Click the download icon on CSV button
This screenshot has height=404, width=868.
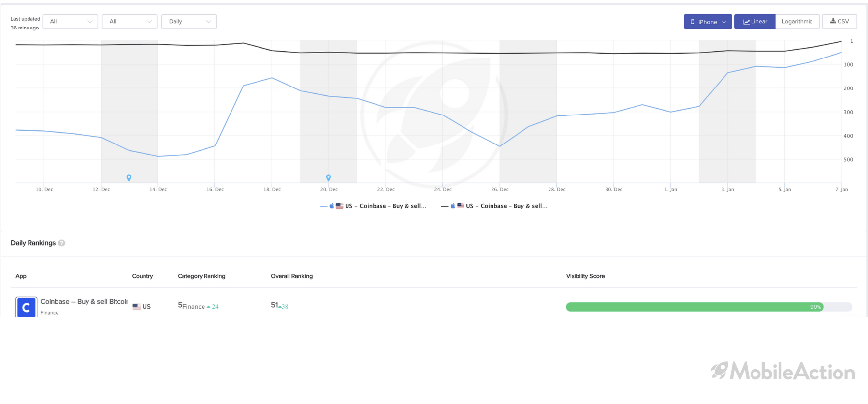833,21
